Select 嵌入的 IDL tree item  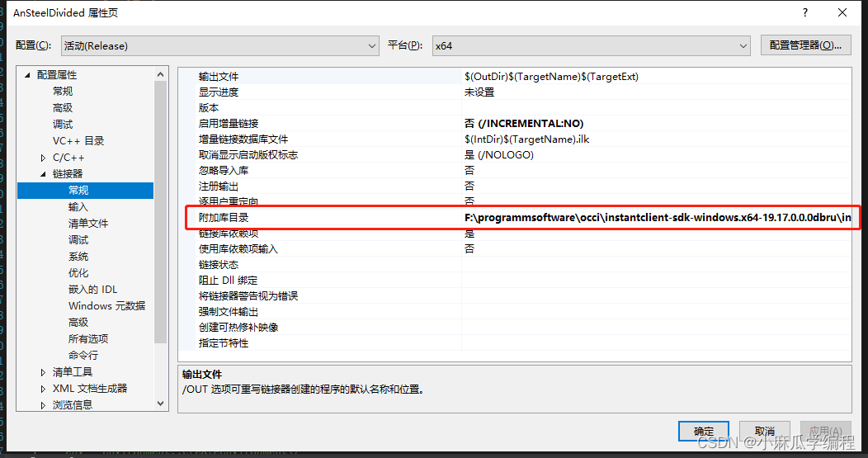tap(92, 289)
